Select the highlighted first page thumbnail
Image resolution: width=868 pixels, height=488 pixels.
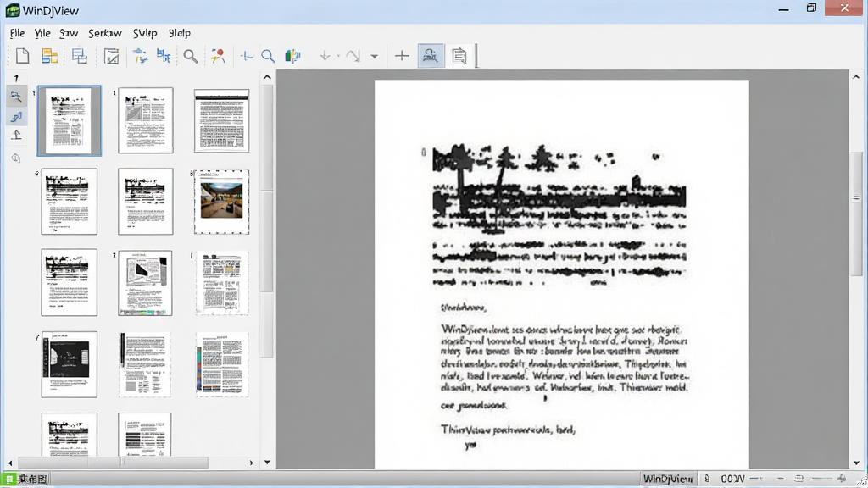click(70, 120)
